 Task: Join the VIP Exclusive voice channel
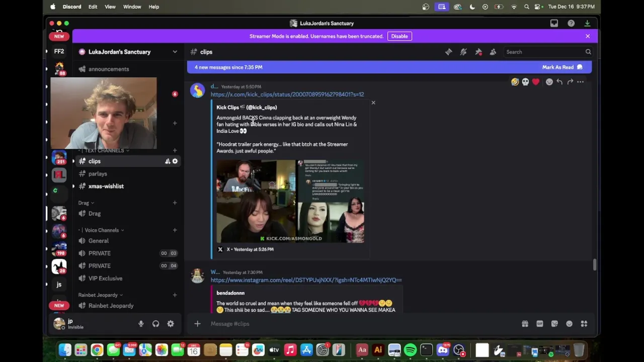click(128, 279)
